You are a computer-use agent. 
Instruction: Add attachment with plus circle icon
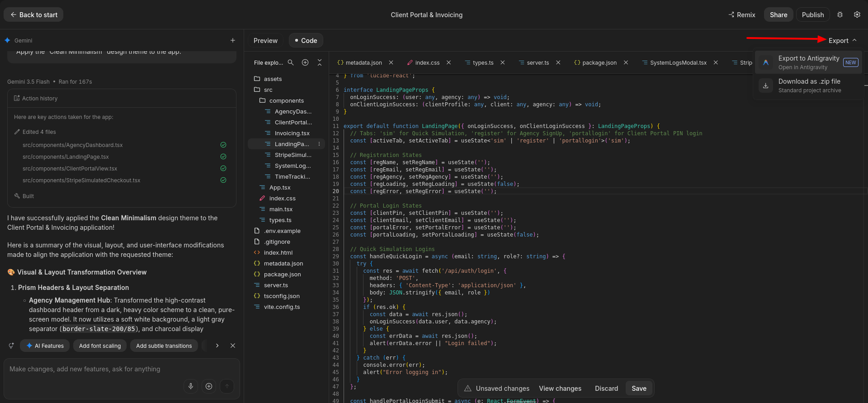[209, 386]
